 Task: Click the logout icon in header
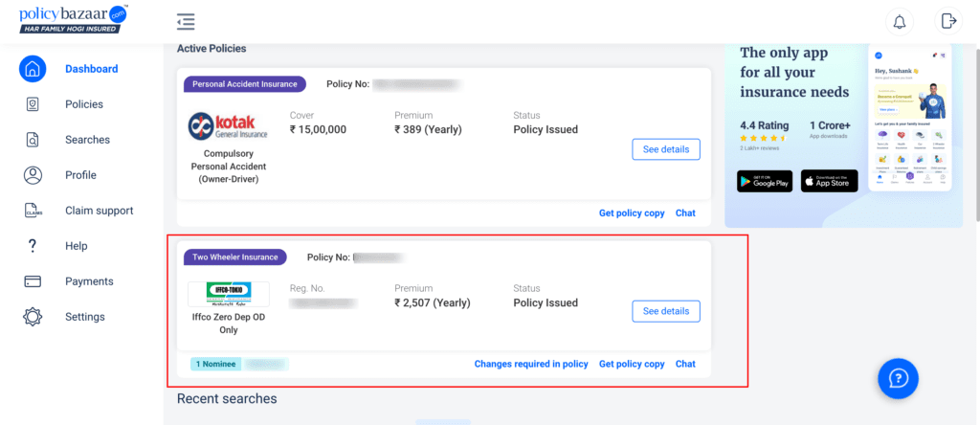948,21
